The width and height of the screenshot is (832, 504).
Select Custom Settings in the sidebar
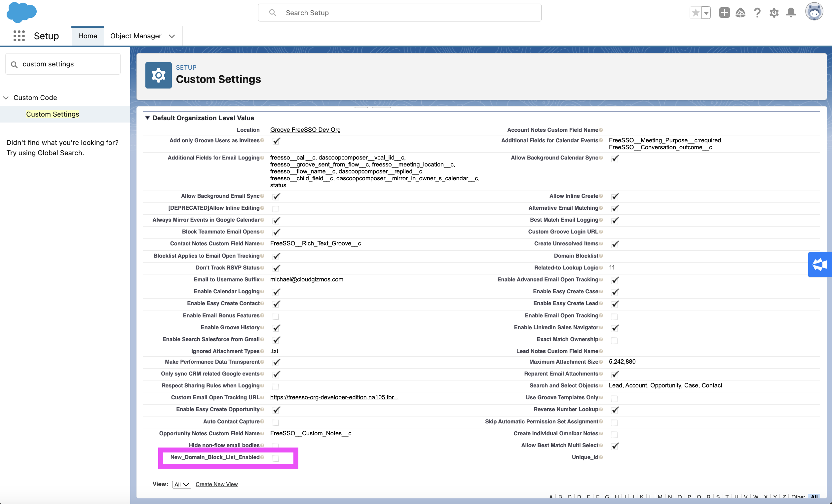[53, 114]
